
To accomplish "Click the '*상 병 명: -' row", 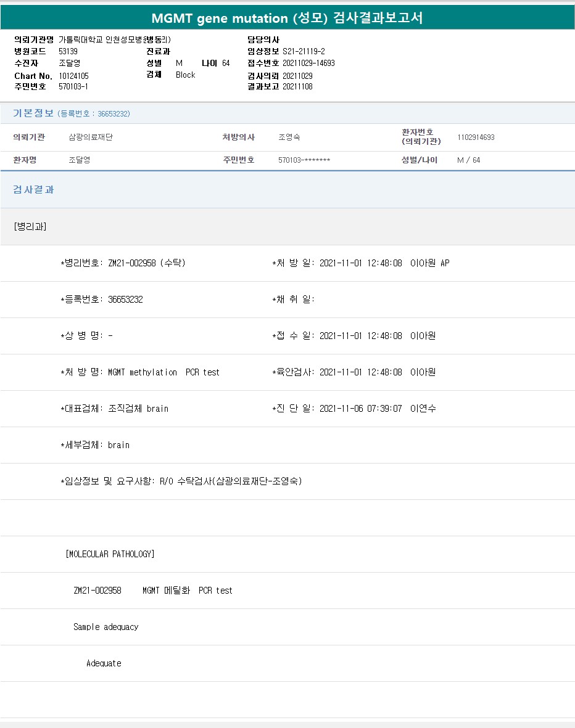I will (86, 336).
